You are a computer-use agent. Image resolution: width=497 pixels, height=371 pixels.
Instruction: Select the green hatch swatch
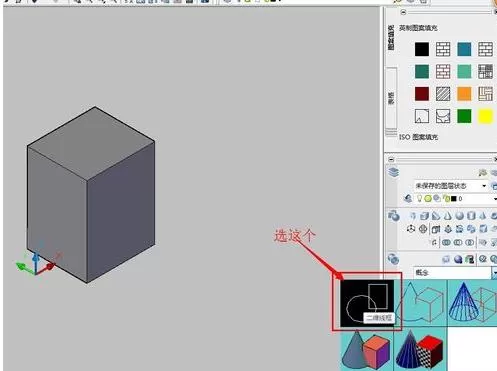[x=464, y=116]
